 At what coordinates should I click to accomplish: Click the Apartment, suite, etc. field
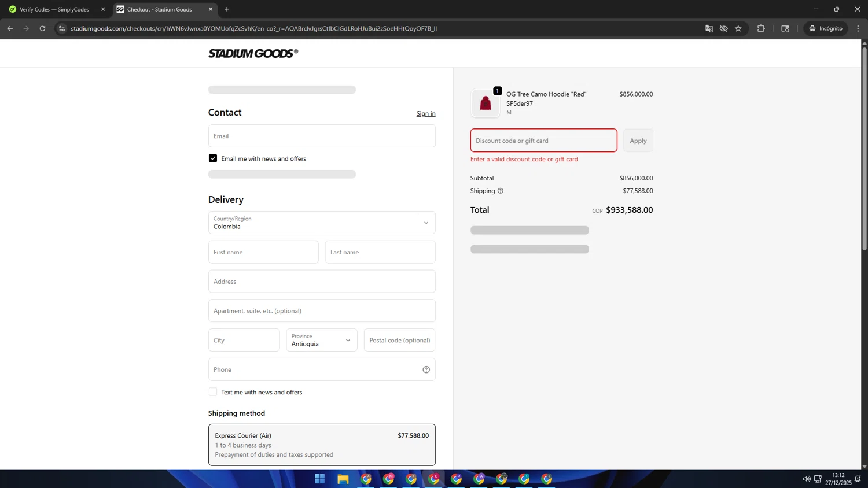[x=322, y=311]
